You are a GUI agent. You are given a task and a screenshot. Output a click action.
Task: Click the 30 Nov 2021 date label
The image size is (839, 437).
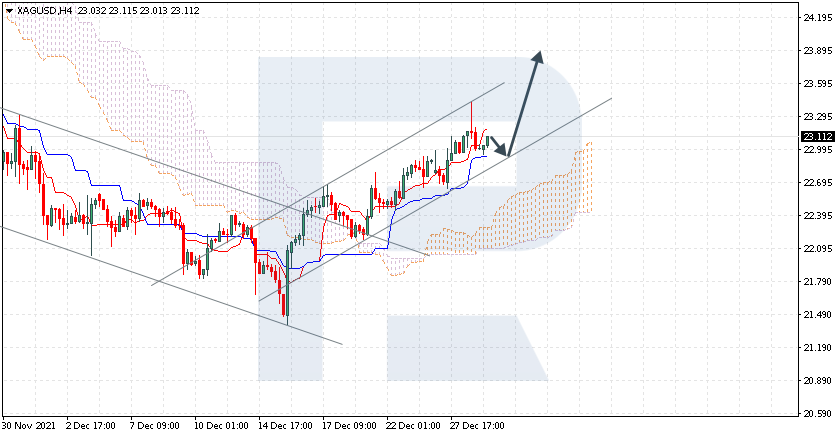tap(28, 426)
